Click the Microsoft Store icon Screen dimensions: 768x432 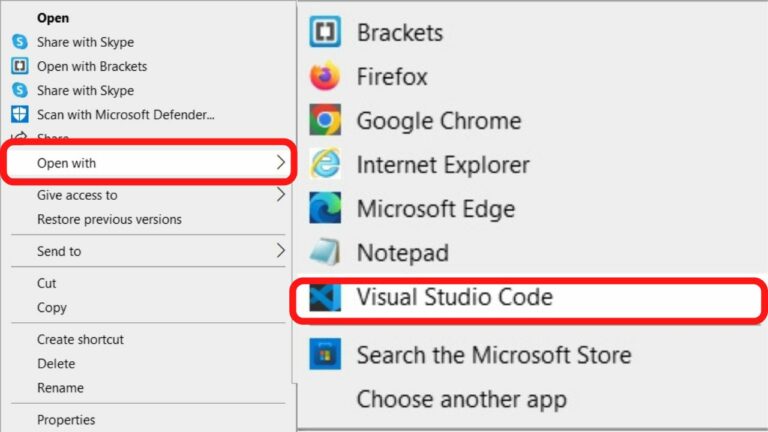pyautogui.click(x=325, y=354)
